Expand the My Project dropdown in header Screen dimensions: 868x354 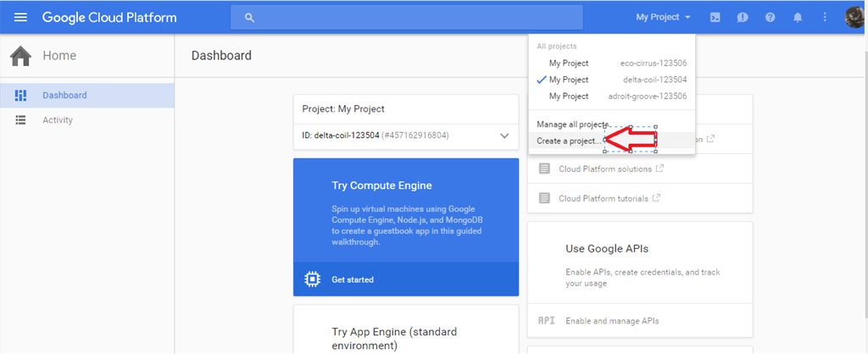click(663, 17)
